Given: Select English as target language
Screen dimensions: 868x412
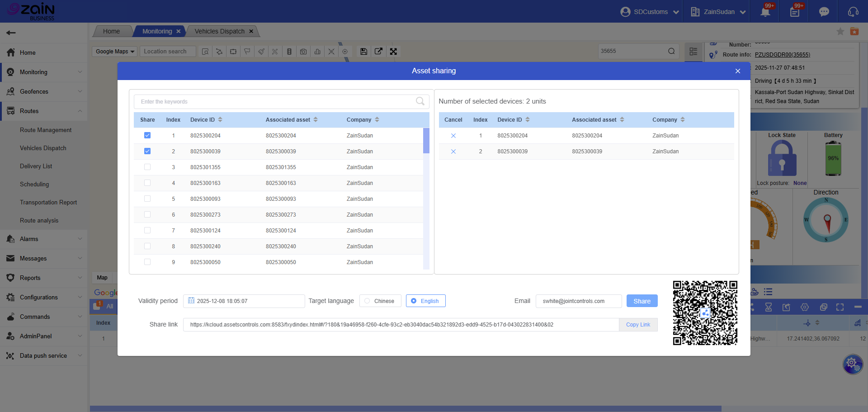Looking at the screenshot, I should pos(414,301).
